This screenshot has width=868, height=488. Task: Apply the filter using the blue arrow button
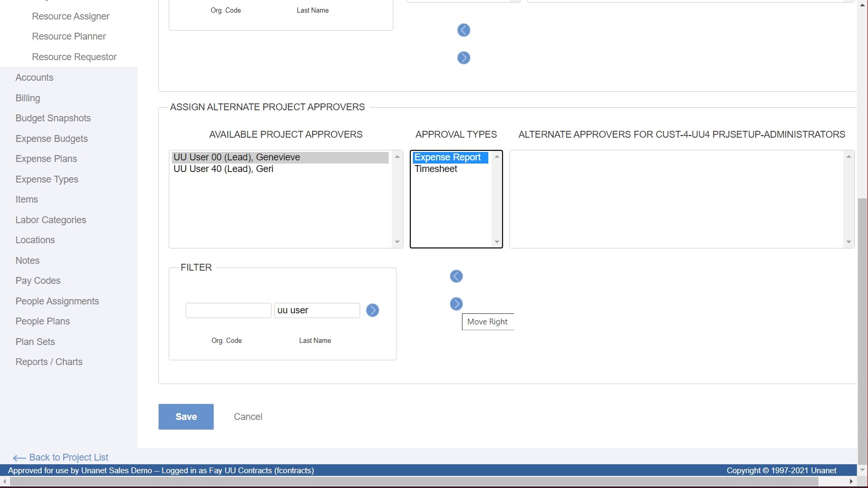pyautogui.click(x=373, y=311)
